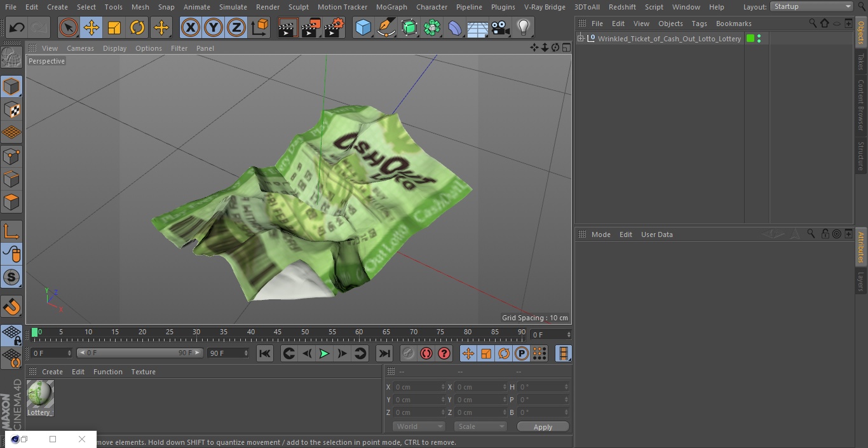Toggle object visibility dots
Viewport: 868px width, 448px height.
(x=759, y=39)
